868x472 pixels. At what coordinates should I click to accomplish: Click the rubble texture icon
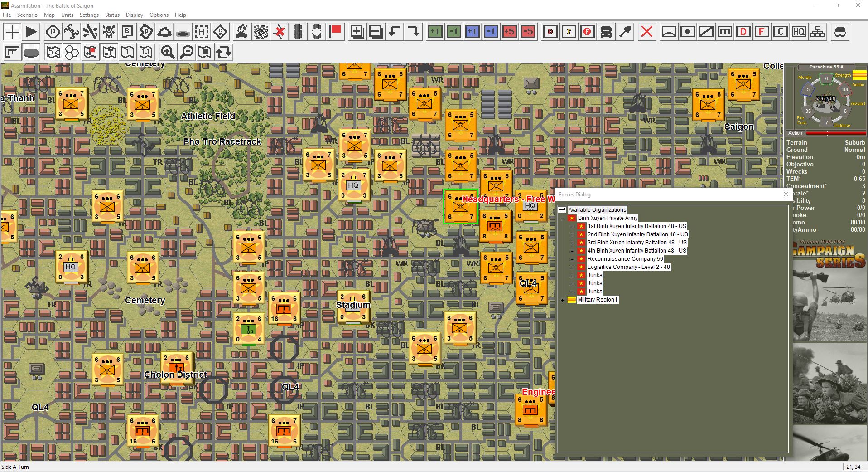260,32
